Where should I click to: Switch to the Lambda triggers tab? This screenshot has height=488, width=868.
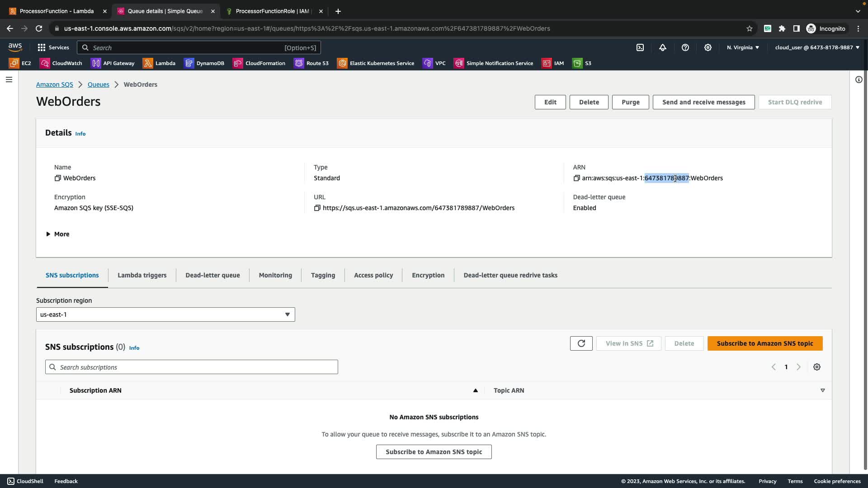click(142, 275)
